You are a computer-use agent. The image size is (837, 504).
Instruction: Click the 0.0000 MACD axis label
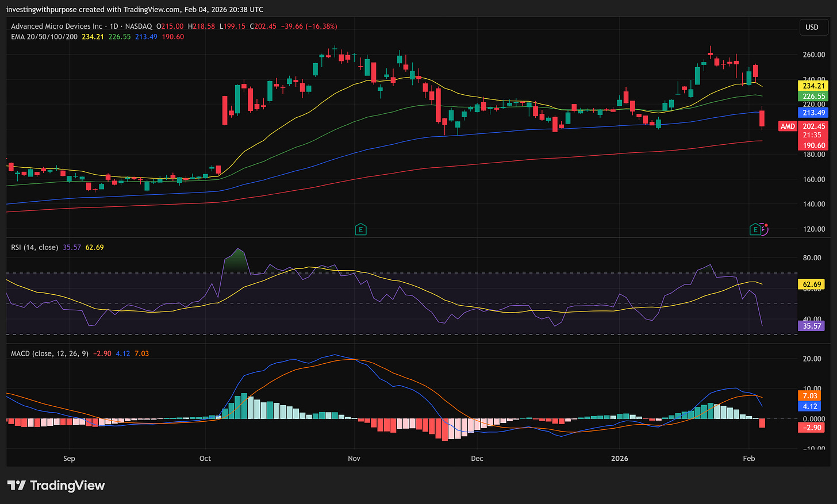pyautogui.click(x=814, y=419)
